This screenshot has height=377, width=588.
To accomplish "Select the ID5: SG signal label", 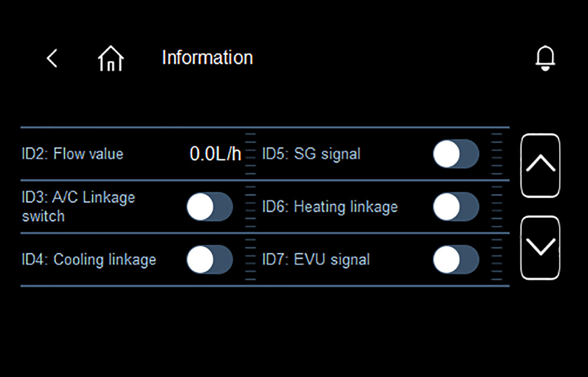I will click(311, 154).
